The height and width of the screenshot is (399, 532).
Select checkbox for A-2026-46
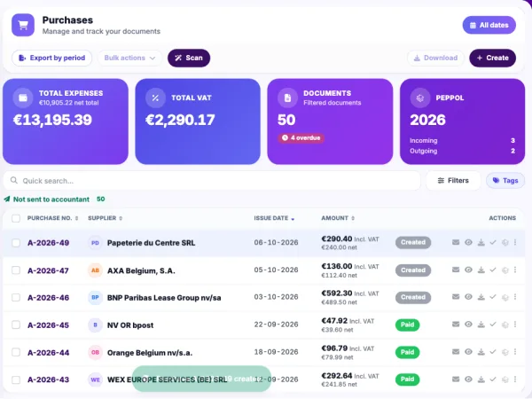tap(16, 298)
